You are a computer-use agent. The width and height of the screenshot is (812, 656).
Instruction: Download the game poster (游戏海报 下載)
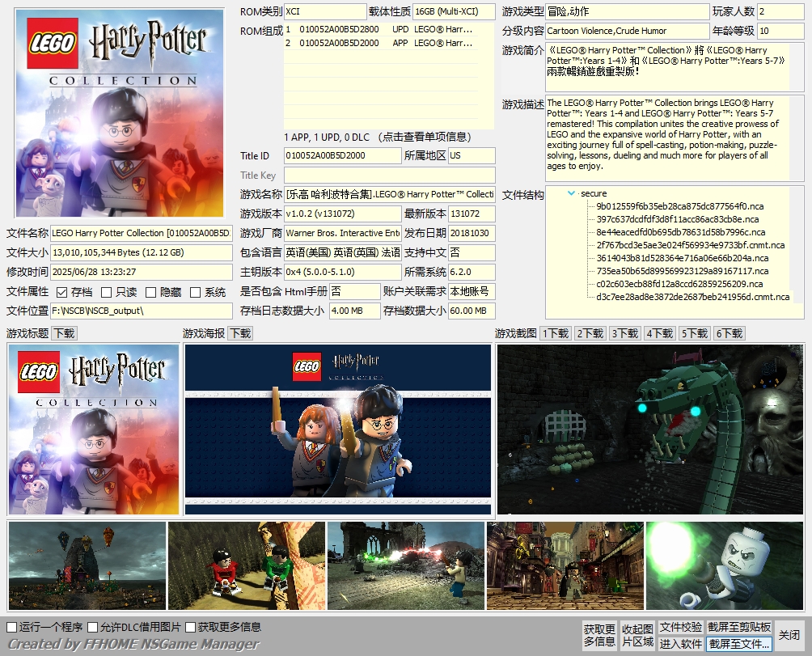241,333
